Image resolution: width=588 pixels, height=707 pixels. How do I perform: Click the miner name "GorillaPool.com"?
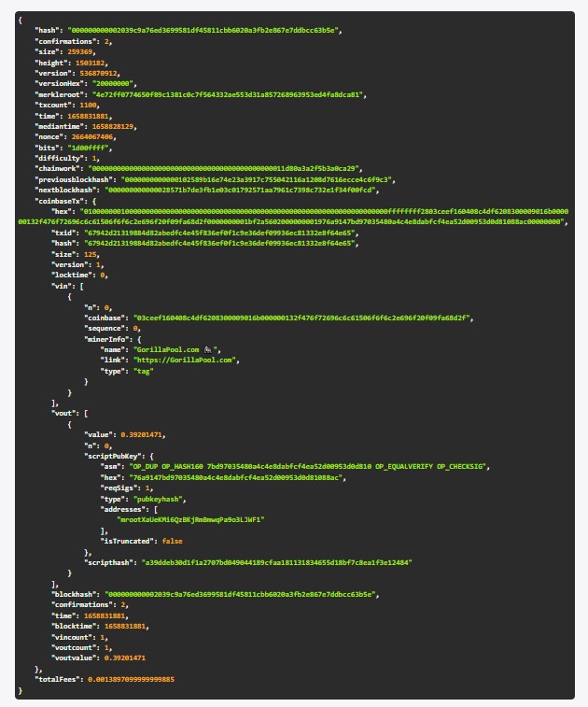(x=168, y=349)
